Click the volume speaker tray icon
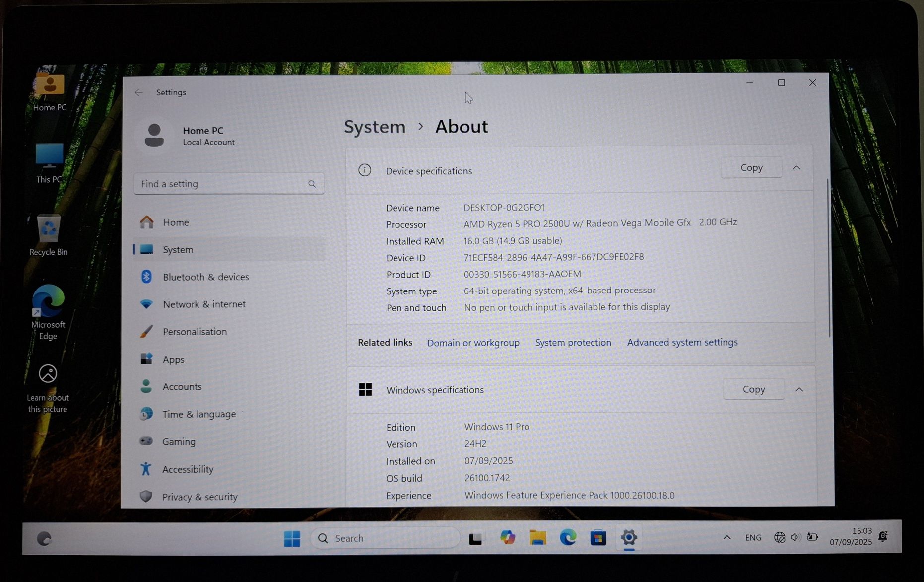 796,537
